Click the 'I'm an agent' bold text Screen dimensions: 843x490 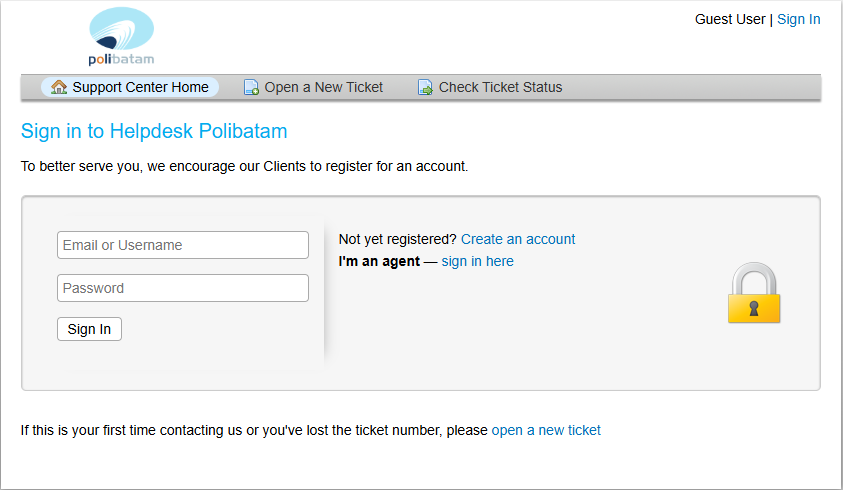point(379,261)
